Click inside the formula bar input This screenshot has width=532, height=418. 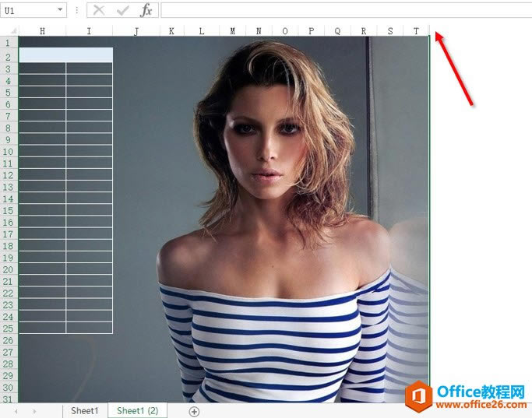pos(346,11)
